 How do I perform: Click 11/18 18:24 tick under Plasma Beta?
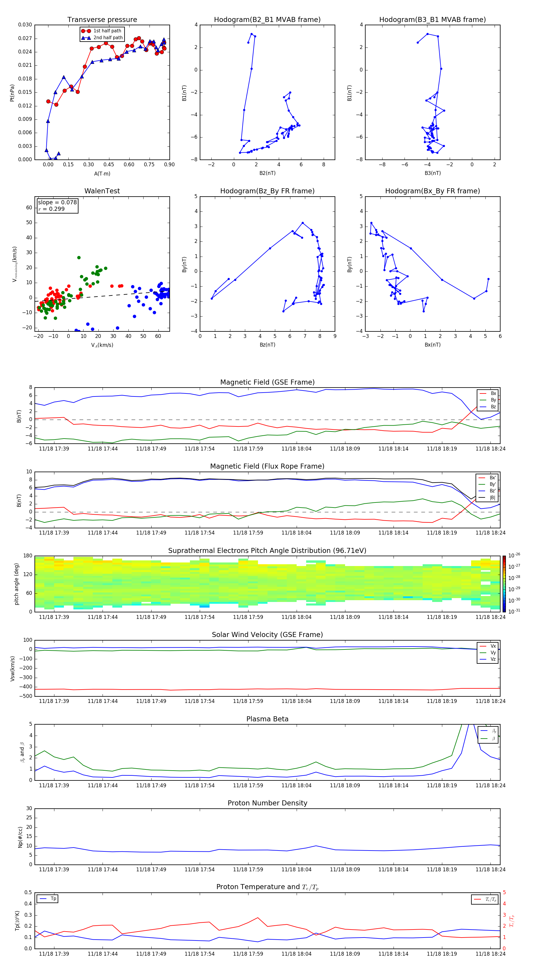(x=490, y=785)
